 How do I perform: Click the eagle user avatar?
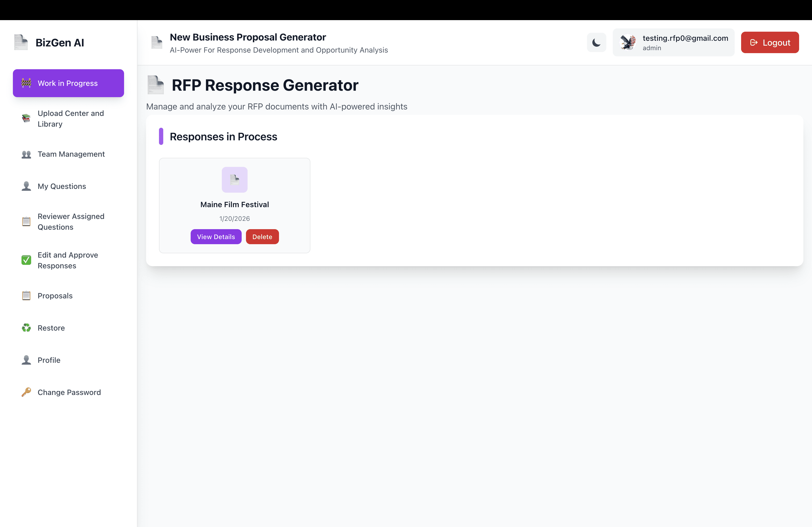pos(628,43)
